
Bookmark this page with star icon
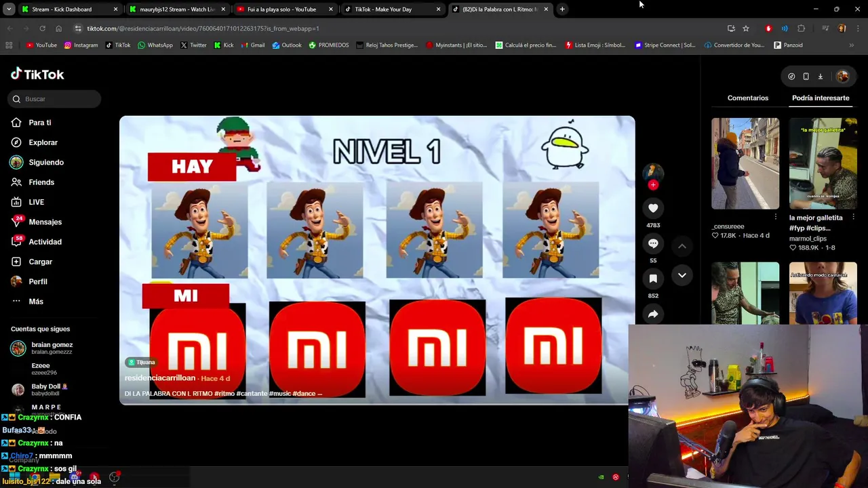pos(746,28)
